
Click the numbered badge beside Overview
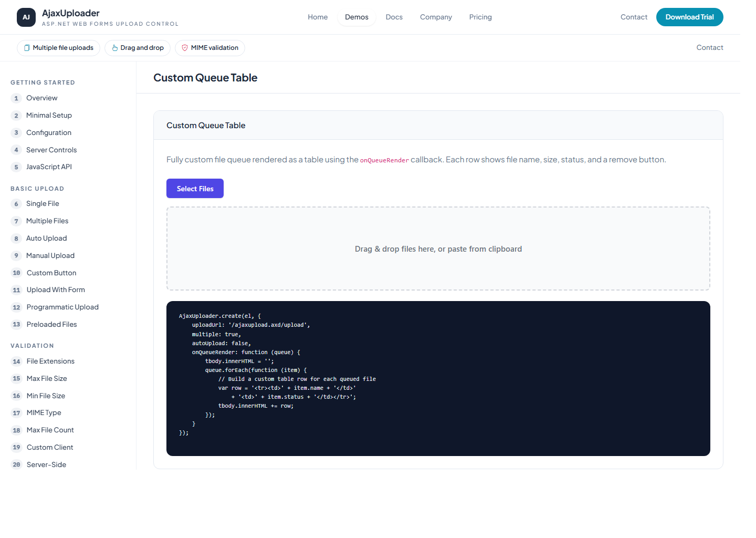pyautogui.click(x=16, y=98)
